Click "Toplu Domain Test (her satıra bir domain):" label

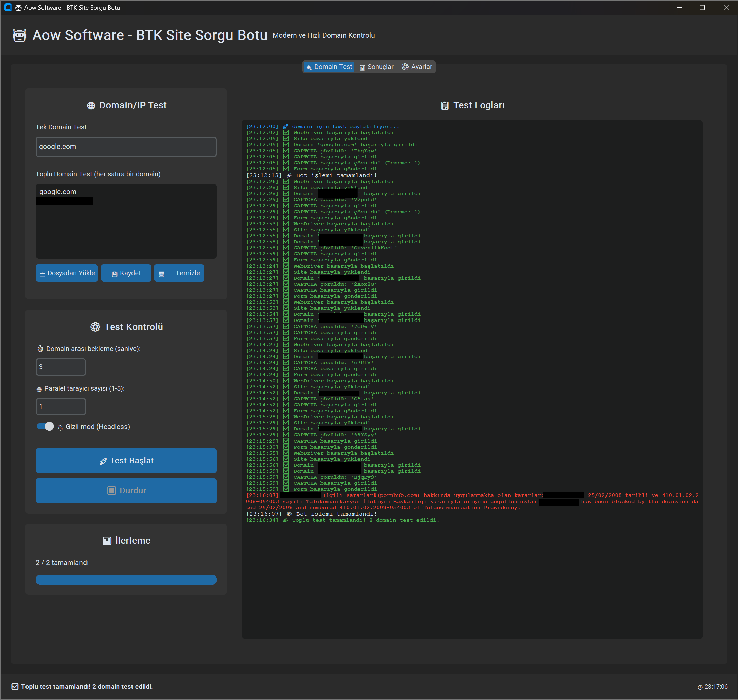pos(99,174)
